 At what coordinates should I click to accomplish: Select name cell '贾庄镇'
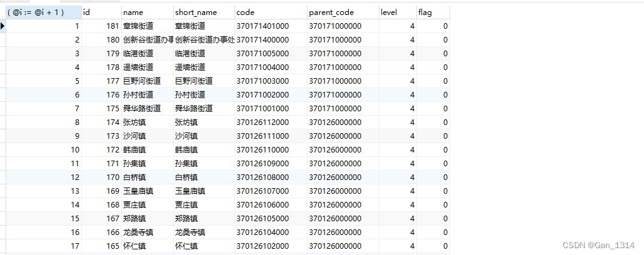tap(148, 205)
